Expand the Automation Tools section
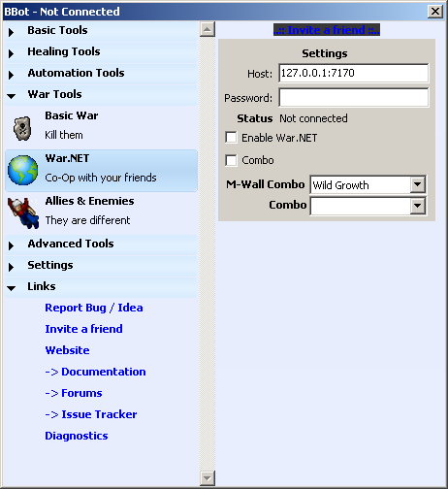Viewport: 448px width, 489px height. [101, 74]
